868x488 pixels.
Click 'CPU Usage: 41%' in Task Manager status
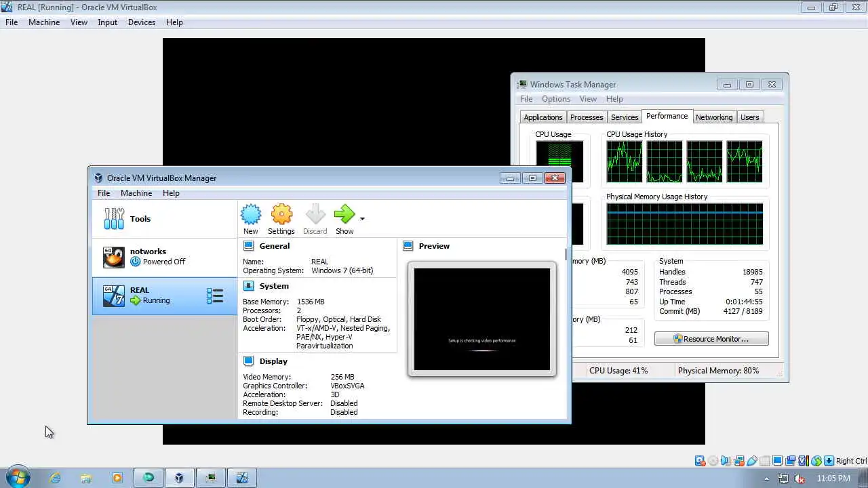coord(618,371)
